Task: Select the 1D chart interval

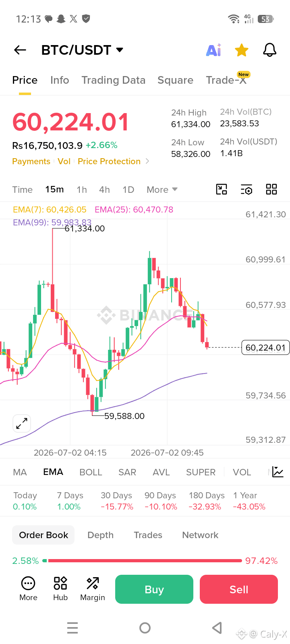Action: pos(128,190)
